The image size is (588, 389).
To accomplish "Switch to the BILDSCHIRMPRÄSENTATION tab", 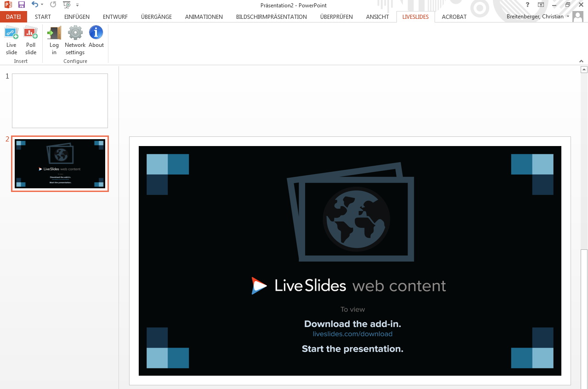I will (271, 17).
